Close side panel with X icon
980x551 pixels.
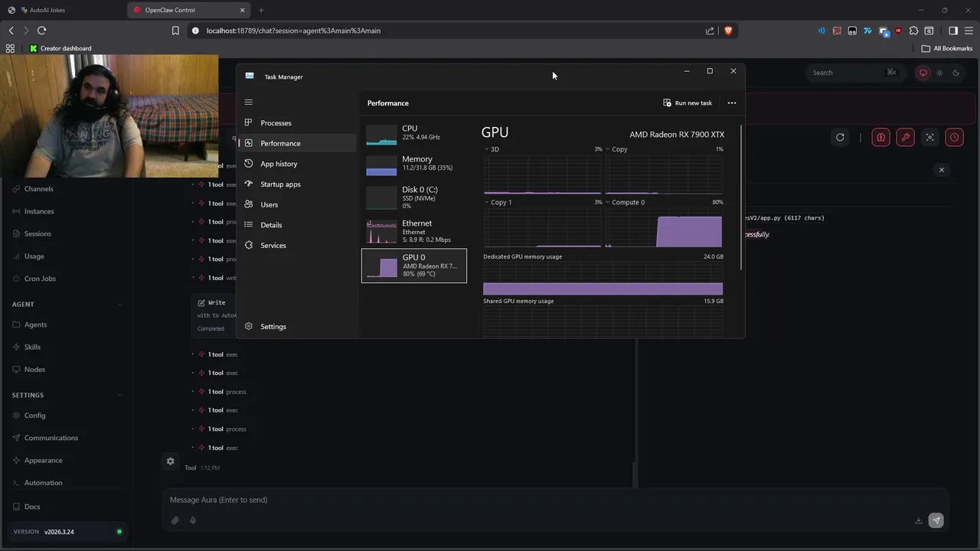pos(942,170)
